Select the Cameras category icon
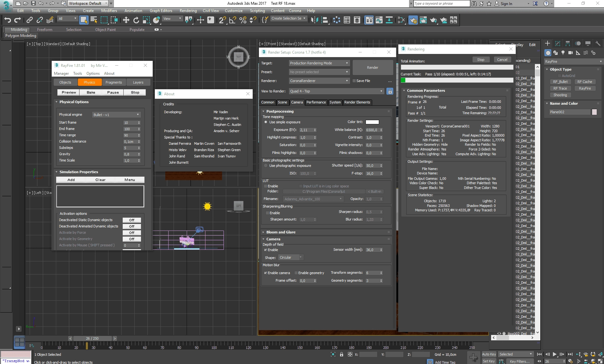This screenshot has width=604, height=364. click(x=571, y=53)
